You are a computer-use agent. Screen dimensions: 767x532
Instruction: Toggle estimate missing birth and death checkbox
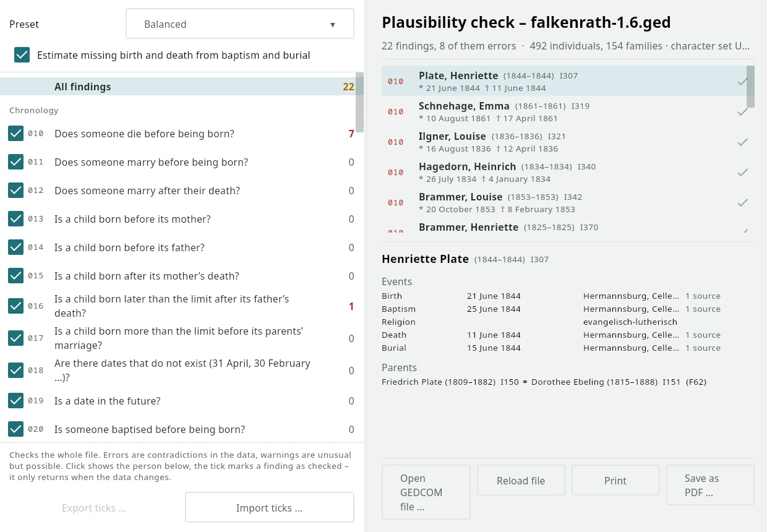tap(22, 54)
